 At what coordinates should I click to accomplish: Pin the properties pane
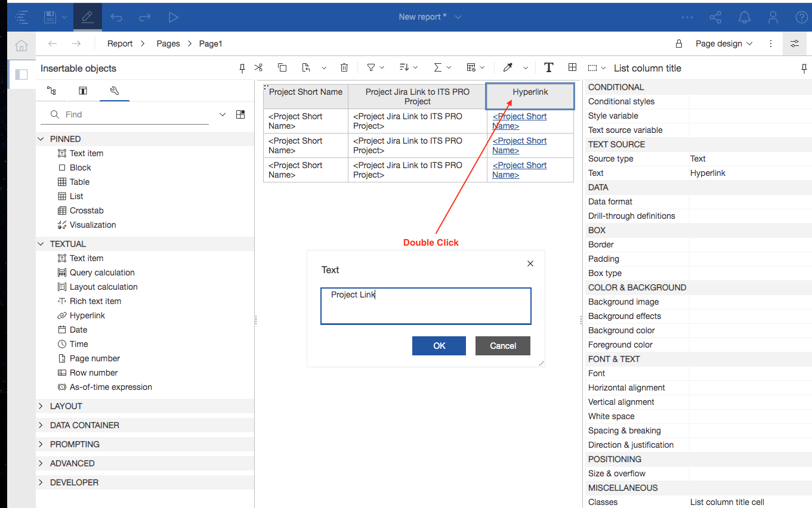click(804, 69)
